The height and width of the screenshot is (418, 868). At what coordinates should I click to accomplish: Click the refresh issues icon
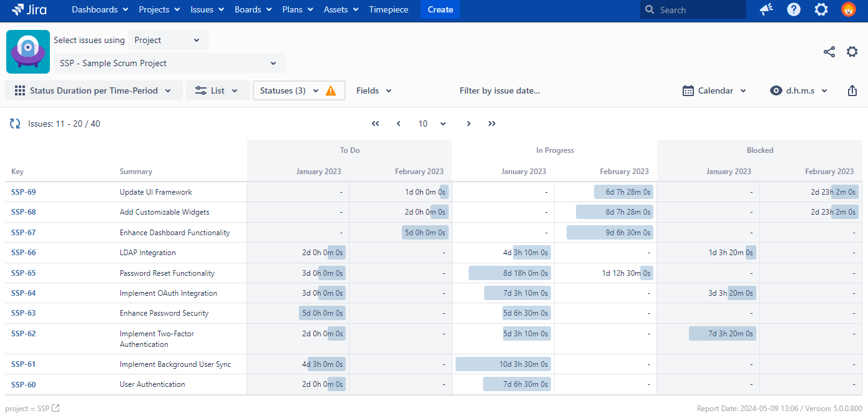coord(15,124)
